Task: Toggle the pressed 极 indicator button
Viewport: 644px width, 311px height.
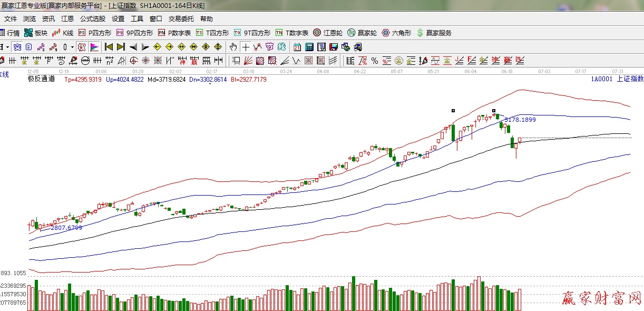Action: click(x=82, y=47)
